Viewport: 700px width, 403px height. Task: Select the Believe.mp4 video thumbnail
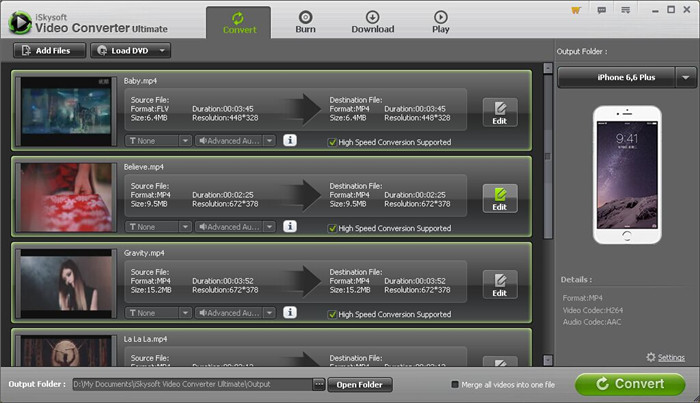(66, 198)
